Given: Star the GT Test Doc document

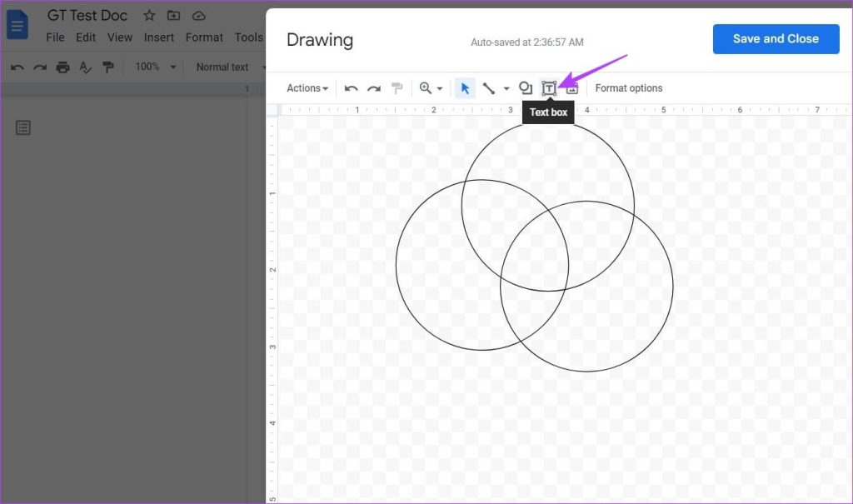Looking at the screenshot, I should point(149,16).
